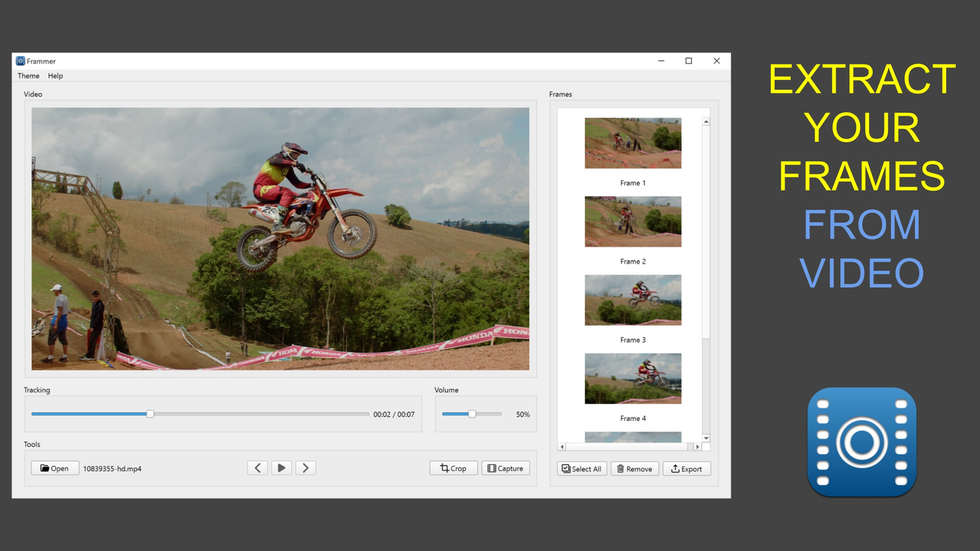
Task: Click the 00:02 / 00:07 time readout
Action: click(x=394, y=415)
